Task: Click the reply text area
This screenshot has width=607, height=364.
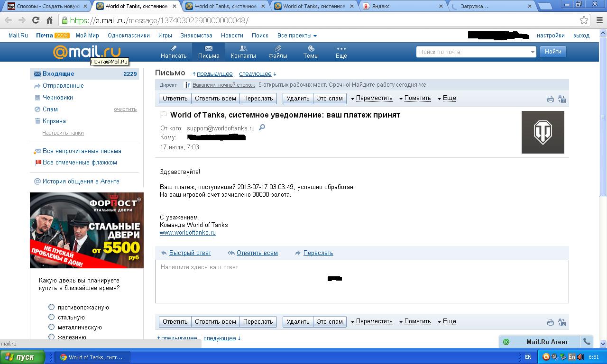Action: tap(362, 282)
